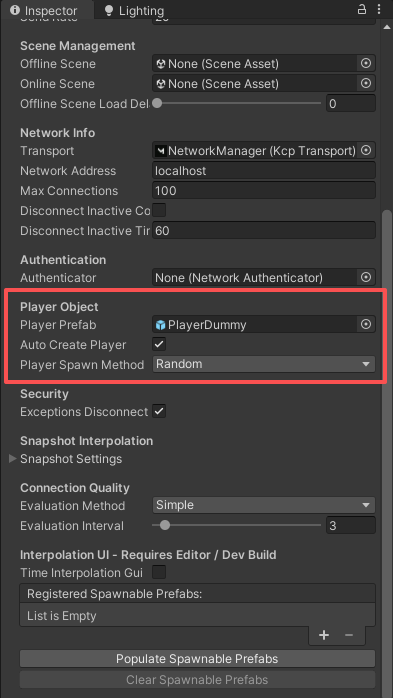
Task: Toggle the Inspector lock icon
Action: click(362, 9)
